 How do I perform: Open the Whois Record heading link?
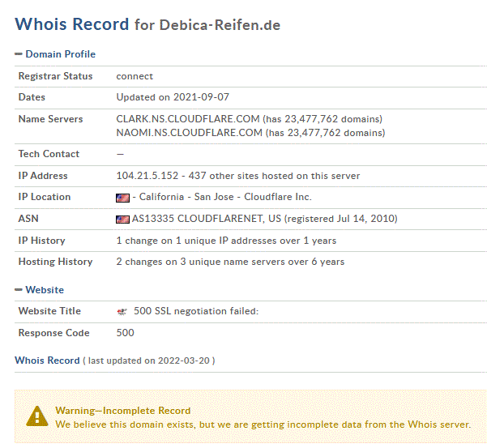pyautogui.click(x=47, y=361)
